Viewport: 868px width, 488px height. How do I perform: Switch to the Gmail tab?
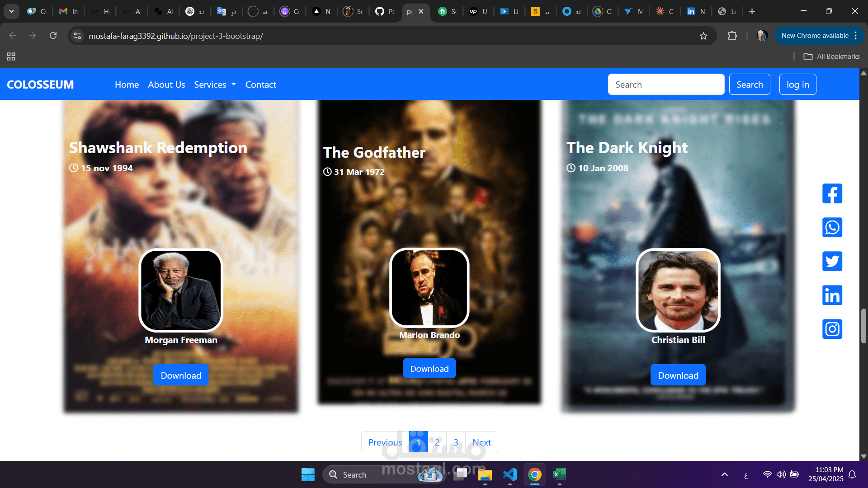tap(69, 11)
